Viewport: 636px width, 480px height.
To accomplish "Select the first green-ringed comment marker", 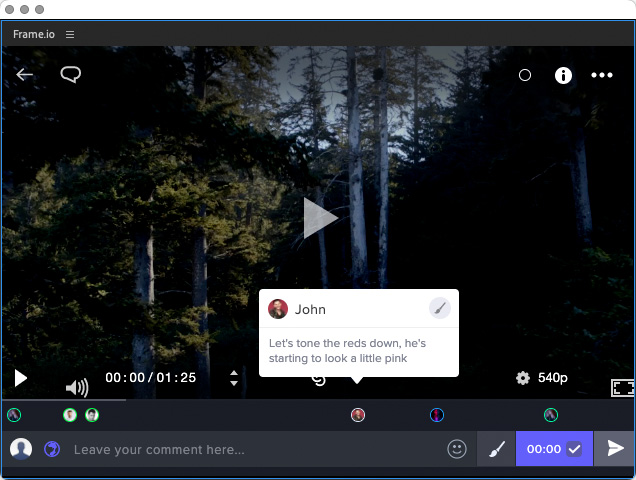I will (14, 415).
